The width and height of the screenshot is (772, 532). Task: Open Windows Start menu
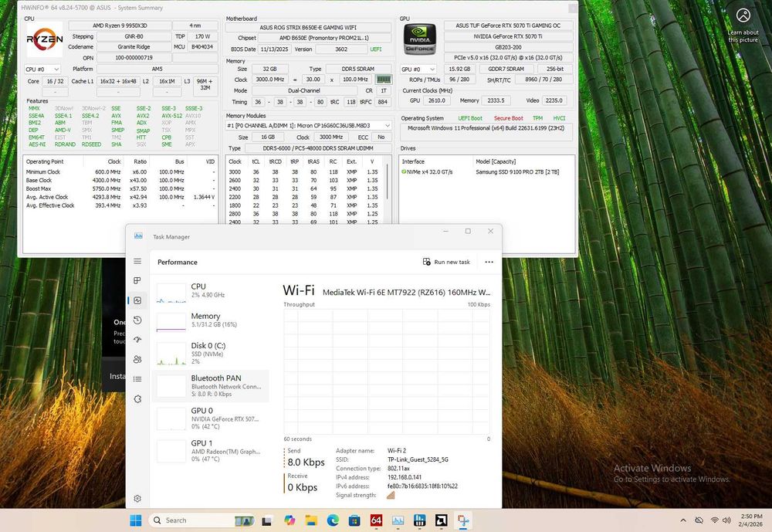(135, 520)
